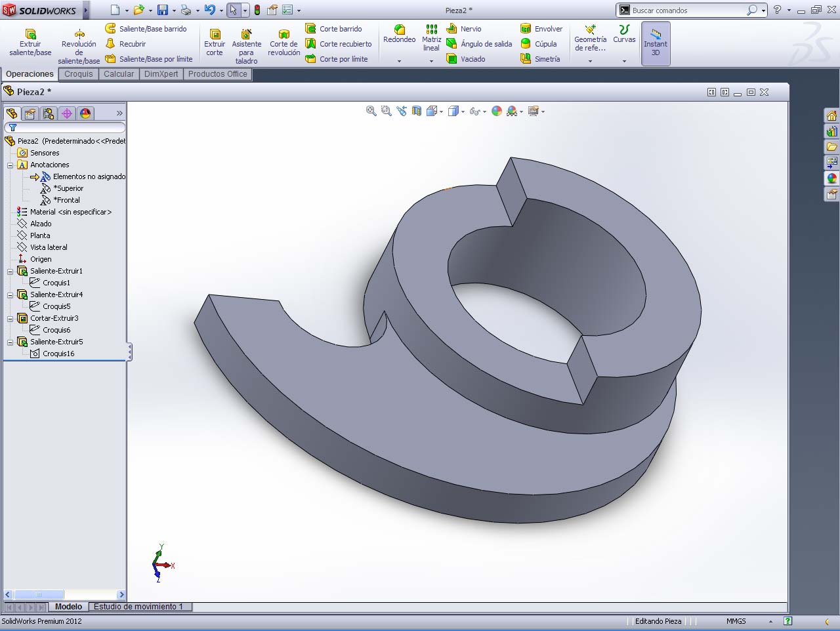
Task: Open hide/show items dropdown arrow
Action: [485, 112]
